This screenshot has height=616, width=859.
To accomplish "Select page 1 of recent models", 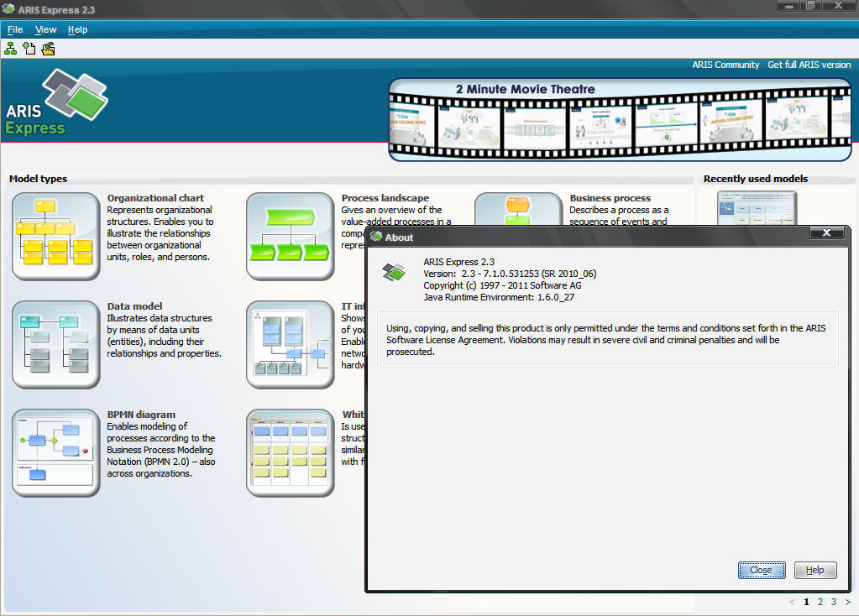I will coord(806,602).
